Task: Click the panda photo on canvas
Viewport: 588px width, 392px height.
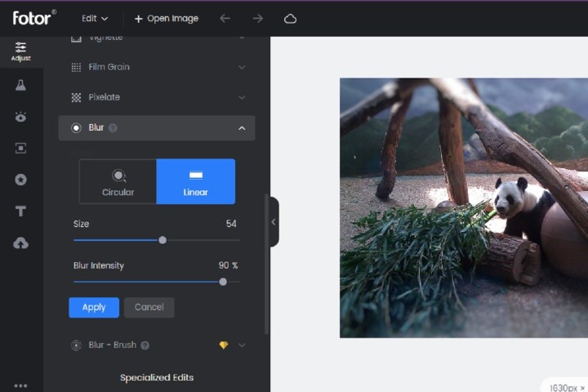Action: [464, 207]
